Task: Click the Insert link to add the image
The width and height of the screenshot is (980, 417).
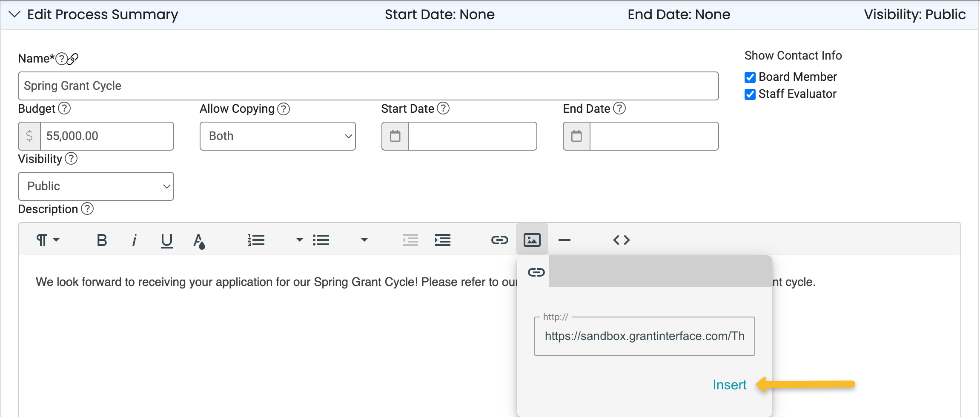Action: [729, 384]
